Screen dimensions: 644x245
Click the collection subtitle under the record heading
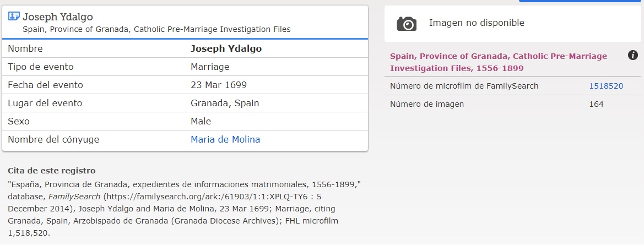[156, 29]
